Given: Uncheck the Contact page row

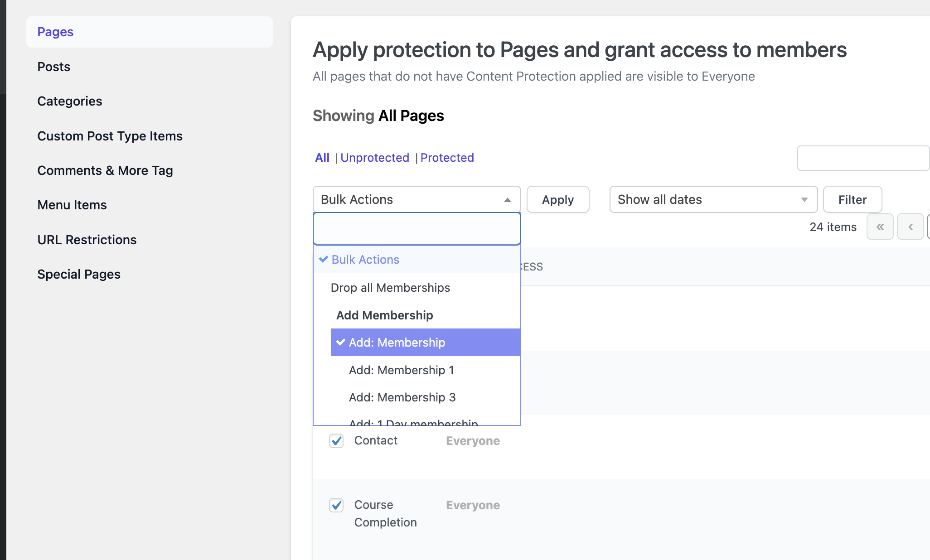Looking at the screenshot, I should [x=336, y=440].
